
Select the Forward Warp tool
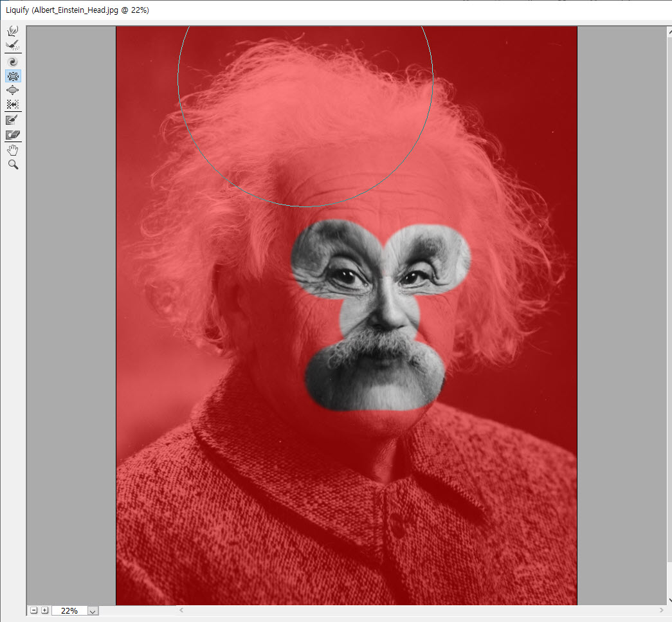[13, 31]
